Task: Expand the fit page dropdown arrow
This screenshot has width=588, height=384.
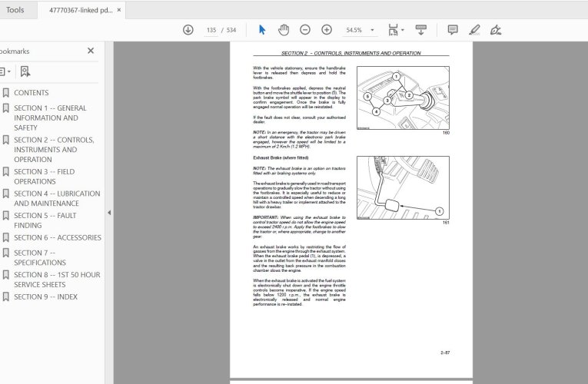Action: tap(403, 30)
